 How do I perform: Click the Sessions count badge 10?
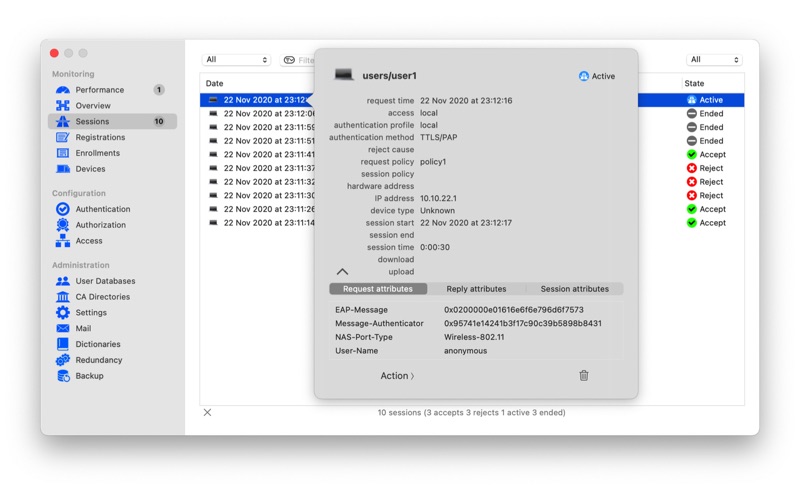point(159,121)
